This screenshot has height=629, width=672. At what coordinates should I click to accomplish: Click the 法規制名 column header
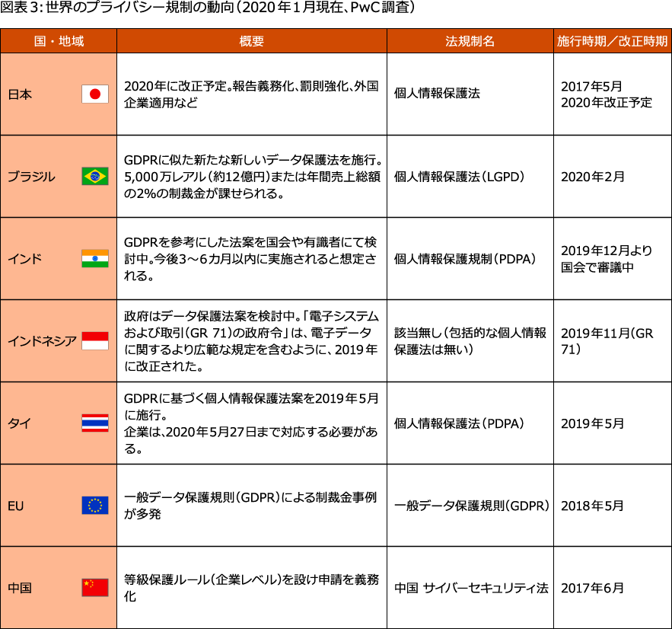470,41
